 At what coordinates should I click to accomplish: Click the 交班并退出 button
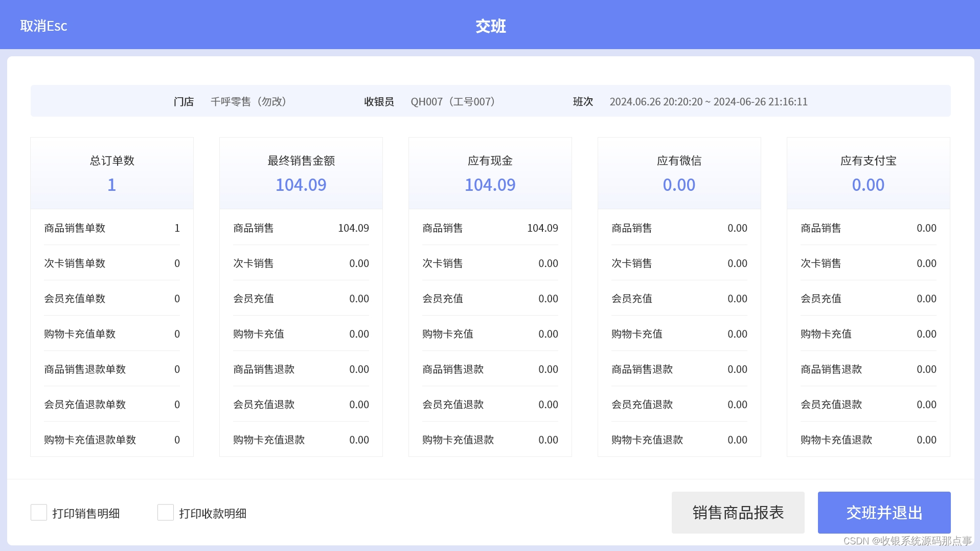(x=884, y=512)
